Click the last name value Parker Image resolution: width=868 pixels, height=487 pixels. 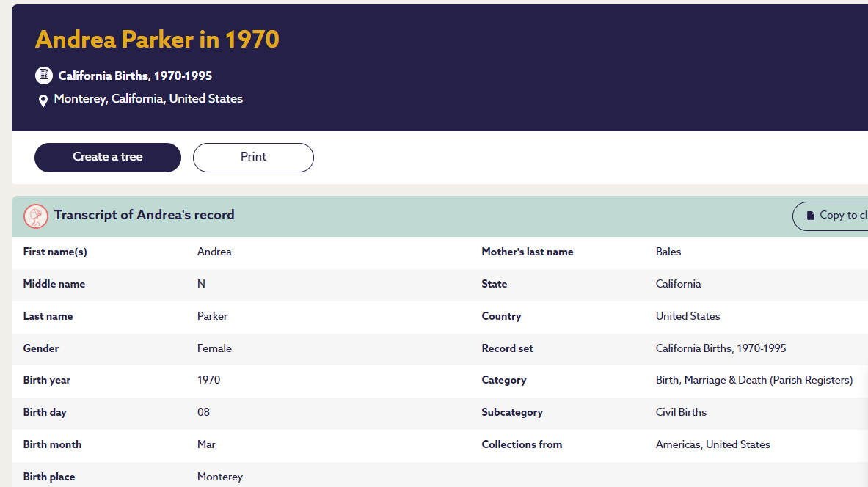[212, 316]
